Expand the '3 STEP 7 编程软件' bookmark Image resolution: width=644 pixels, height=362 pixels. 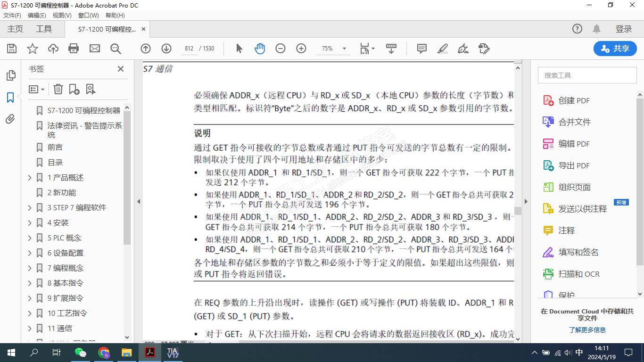30,208
